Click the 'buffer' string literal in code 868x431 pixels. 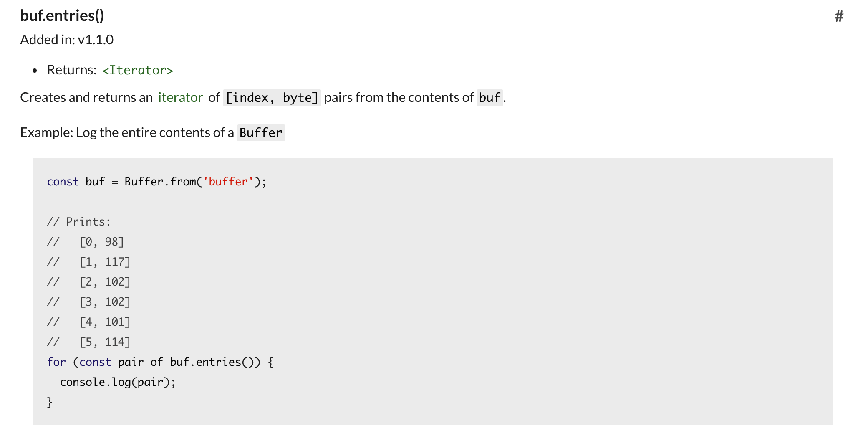228,182
